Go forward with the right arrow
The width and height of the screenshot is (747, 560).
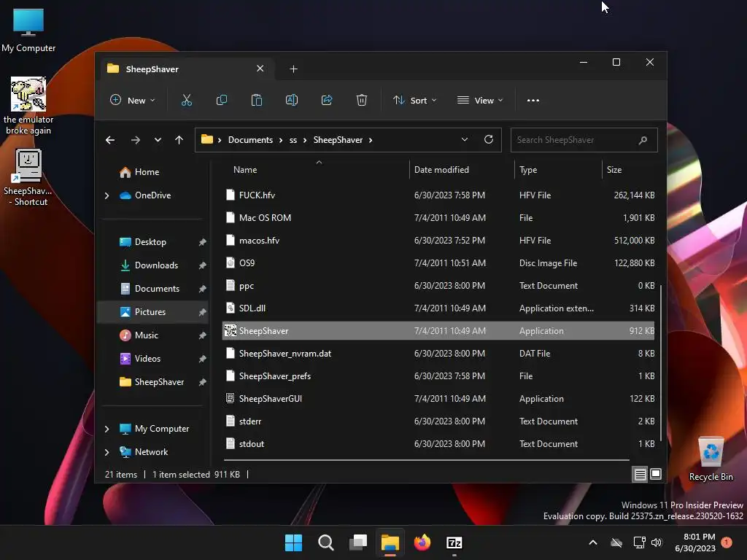pyautogui.click(x=135, y=140)
